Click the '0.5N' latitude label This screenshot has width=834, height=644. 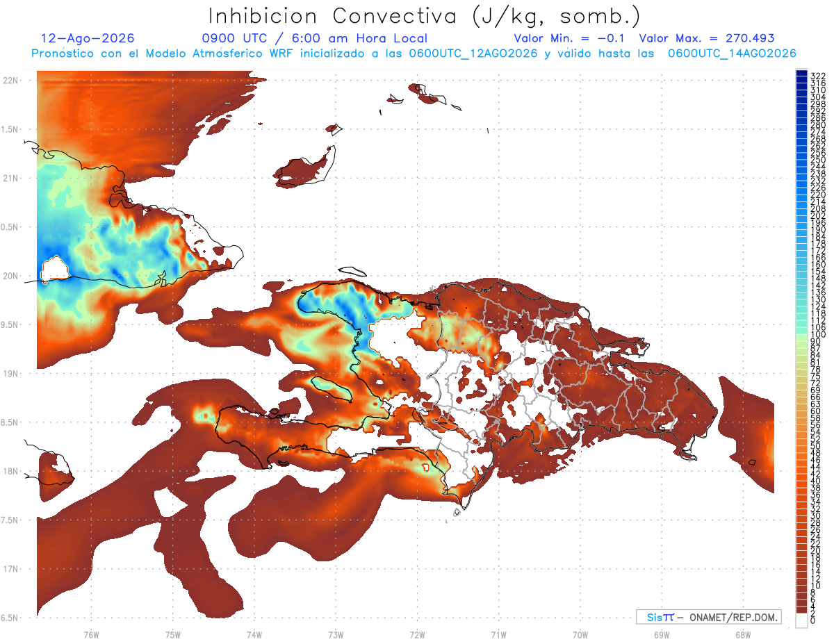10,227
